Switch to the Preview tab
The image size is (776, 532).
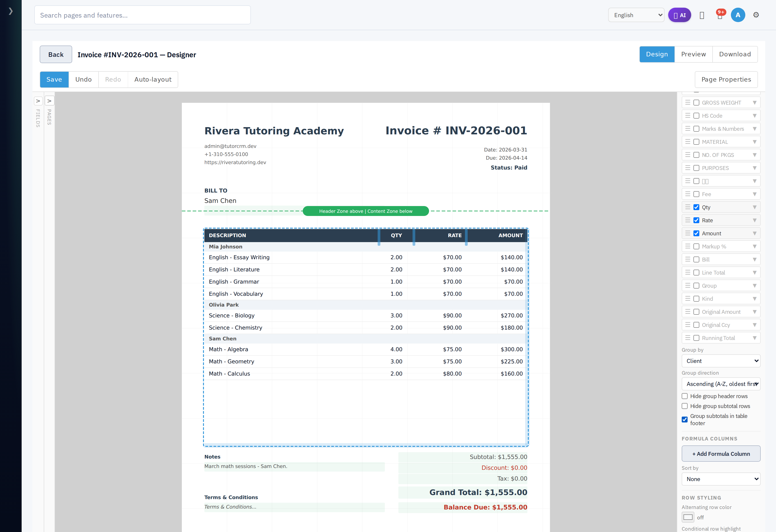click(x=693, y=54)
